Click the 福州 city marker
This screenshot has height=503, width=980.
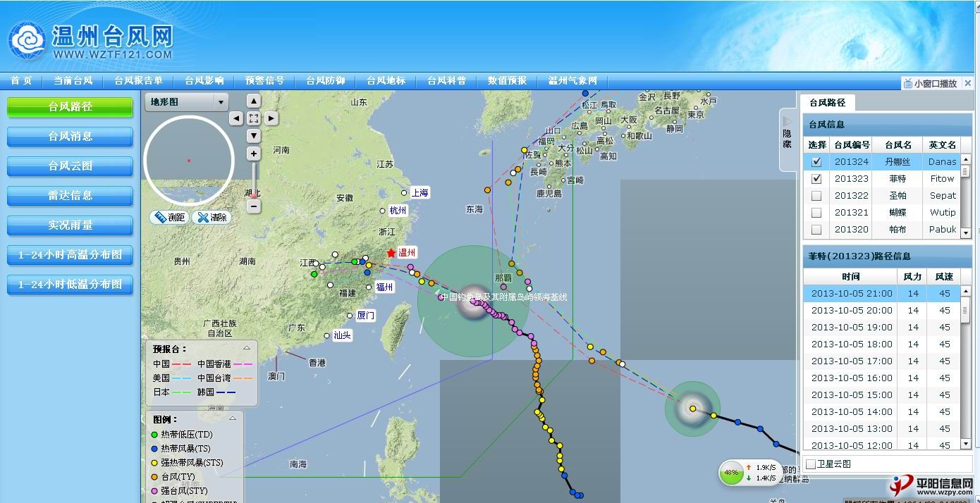(369, 287)
